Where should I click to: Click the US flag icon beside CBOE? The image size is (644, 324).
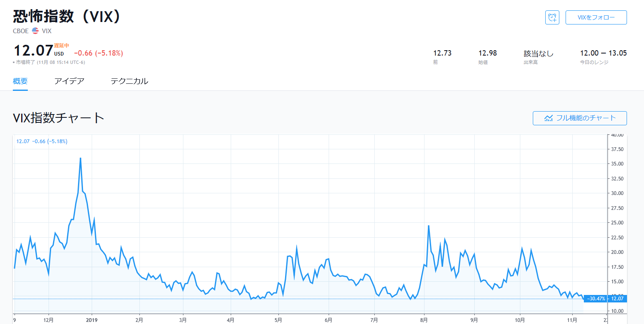click(x=35, y=31)
